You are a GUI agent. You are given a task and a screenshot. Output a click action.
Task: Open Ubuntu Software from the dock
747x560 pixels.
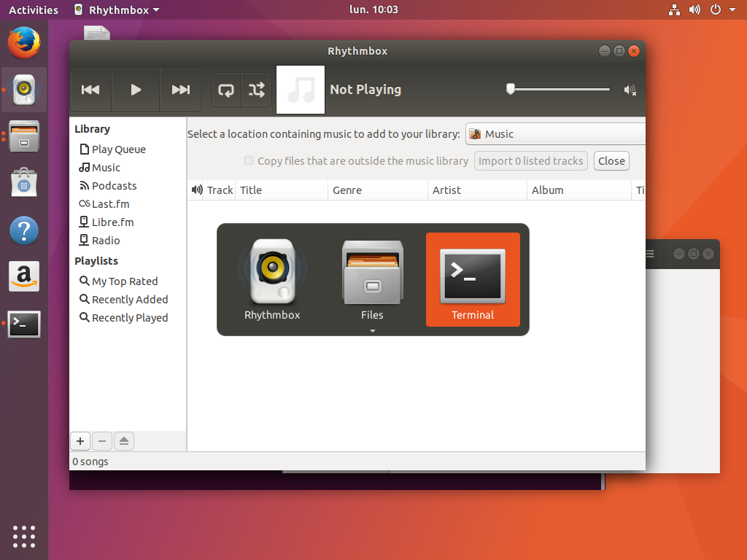(24, 183)
